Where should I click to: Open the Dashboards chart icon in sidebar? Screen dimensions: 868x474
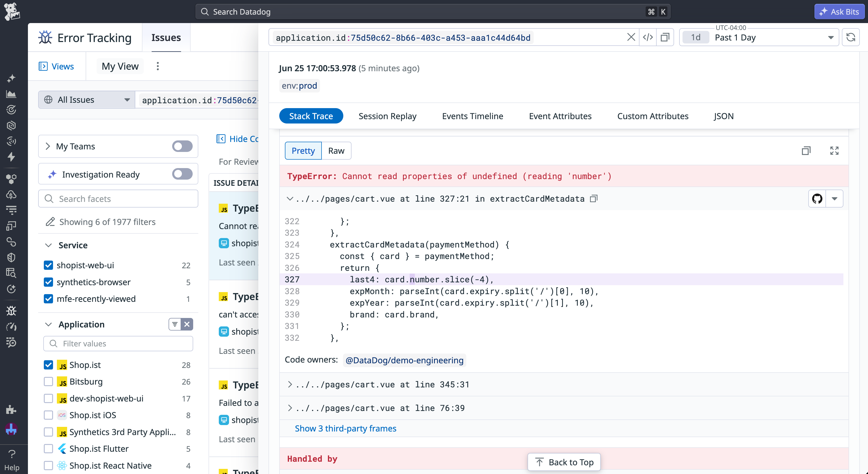click(x=11, y=94)
